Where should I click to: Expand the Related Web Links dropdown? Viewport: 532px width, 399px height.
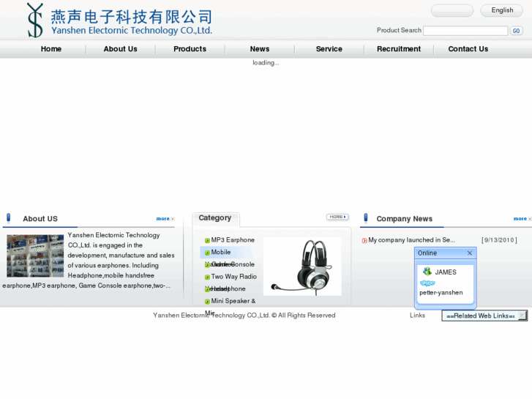coord(484,316)
